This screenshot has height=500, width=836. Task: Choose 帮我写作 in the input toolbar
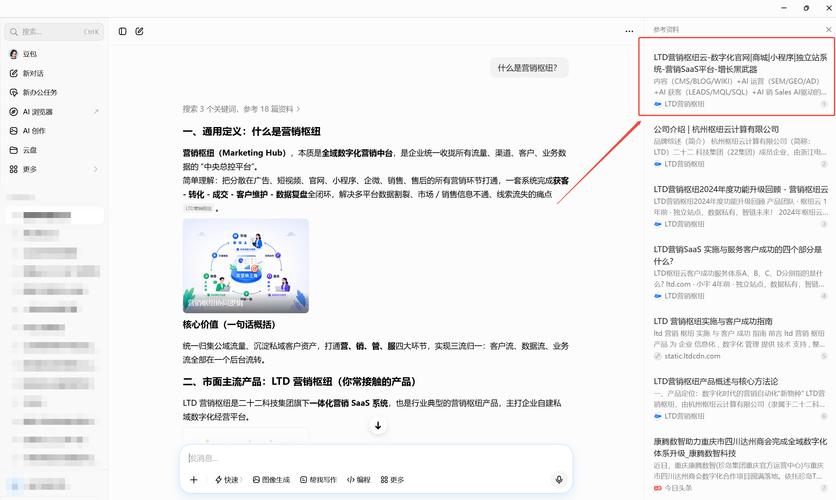(x=318, y=480)
